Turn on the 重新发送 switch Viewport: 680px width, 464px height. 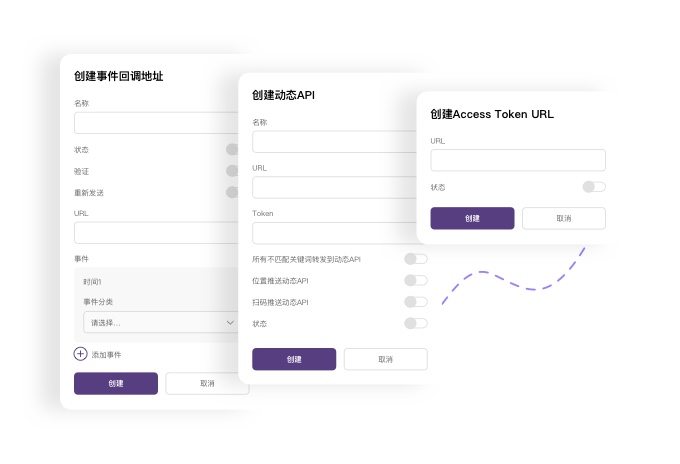pos(232,192)
